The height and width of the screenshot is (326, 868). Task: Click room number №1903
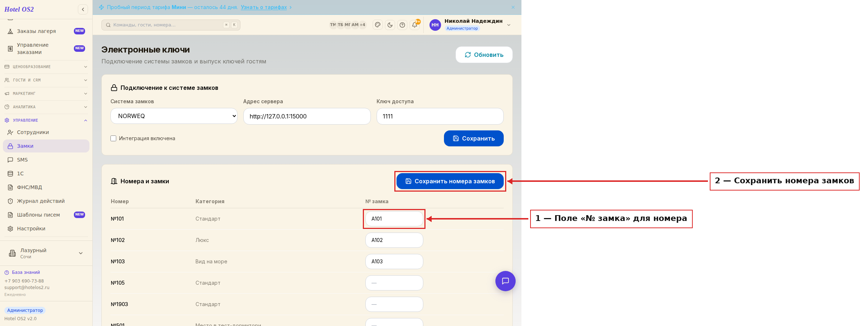[x=119, y=304]
